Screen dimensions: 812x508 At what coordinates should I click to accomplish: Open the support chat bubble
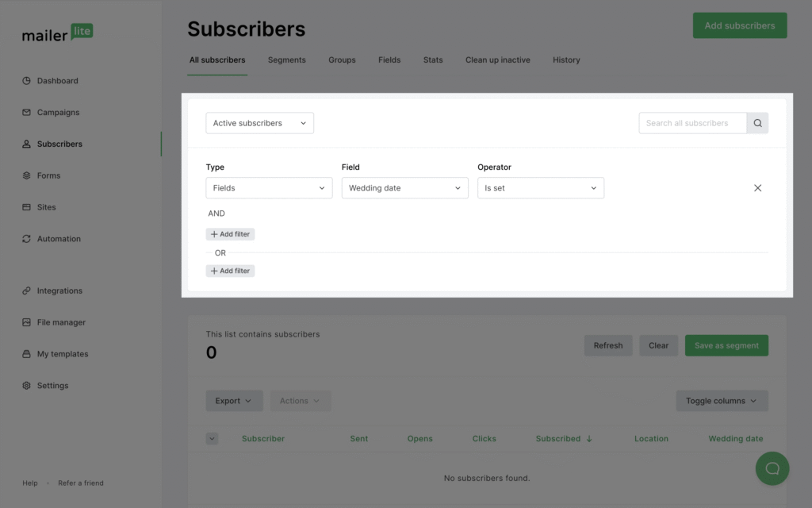(x=772, y=468)
